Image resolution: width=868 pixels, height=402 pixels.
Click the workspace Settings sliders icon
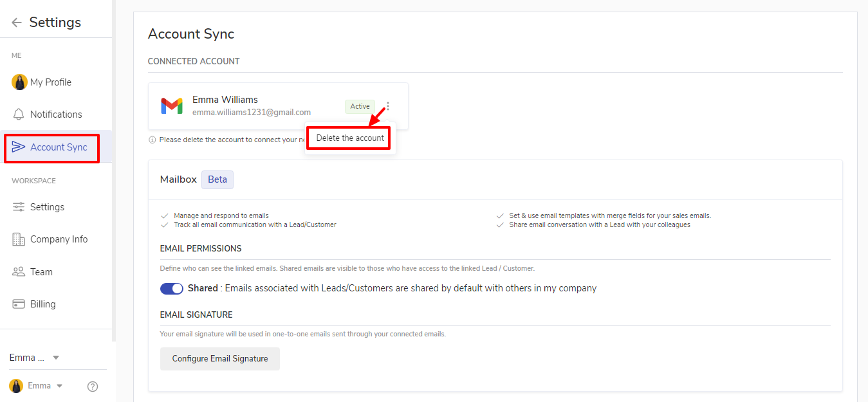point(19,207)
